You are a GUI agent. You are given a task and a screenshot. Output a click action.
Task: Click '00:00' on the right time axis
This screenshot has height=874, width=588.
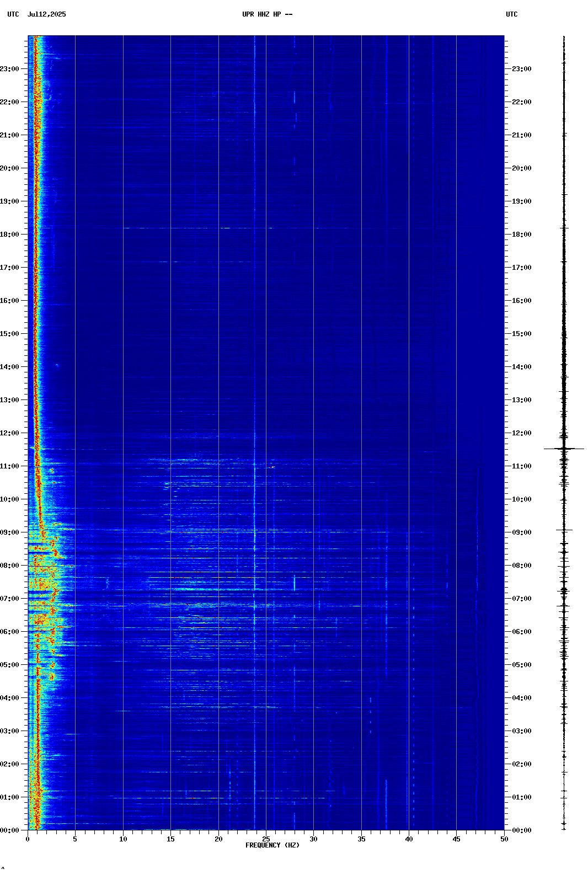[522, 830]
